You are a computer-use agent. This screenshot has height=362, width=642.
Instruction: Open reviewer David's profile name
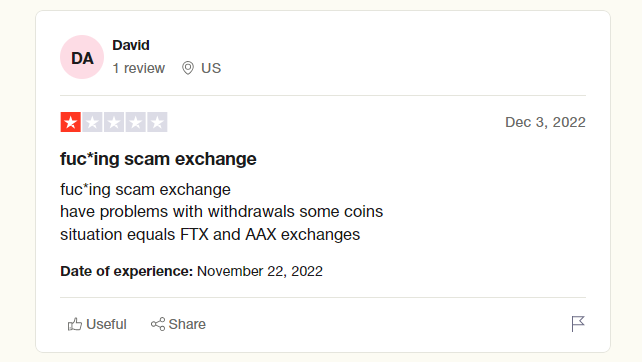coord(131,45)
